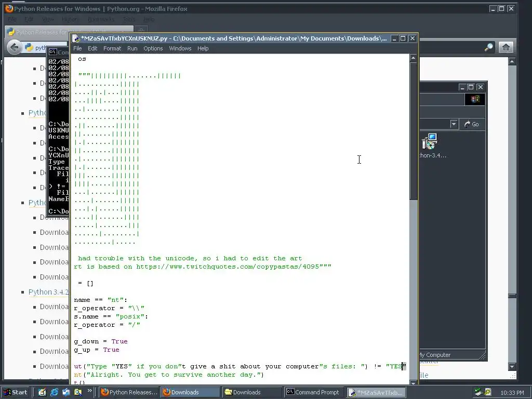Switch to Firefox Downloads taskbar button
532x399 pixels.
click(190, 392)
